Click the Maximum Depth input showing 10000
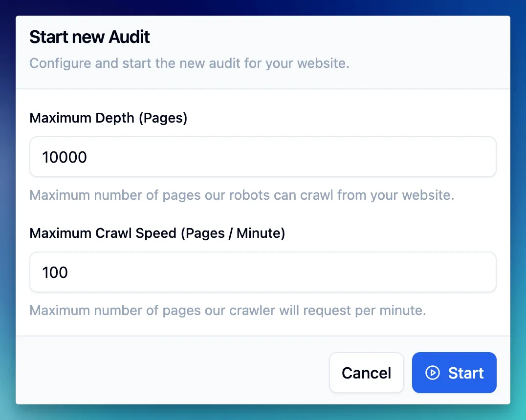The height and width of the screenshot is (420, 526). coord(263,157)
